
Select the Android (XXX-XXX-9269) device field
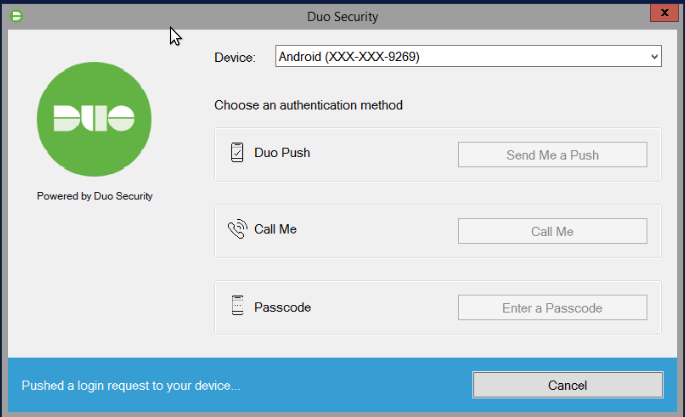point(468,56)
